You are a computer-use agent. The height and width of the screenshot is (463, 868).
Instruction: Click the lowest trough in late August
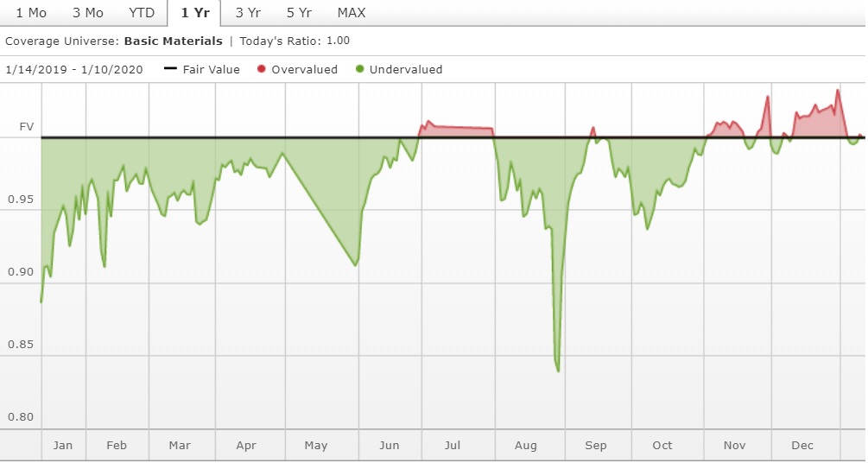[558, 370]
